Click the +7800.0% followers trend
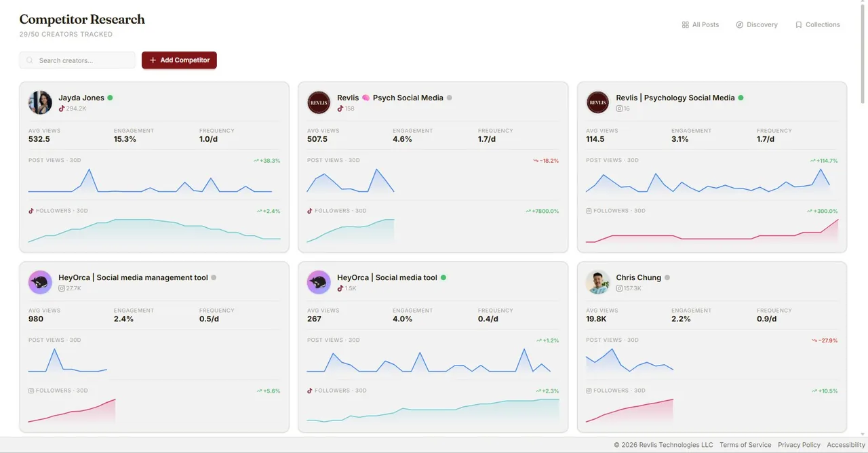The image size is (868, 453). [542, 211]
